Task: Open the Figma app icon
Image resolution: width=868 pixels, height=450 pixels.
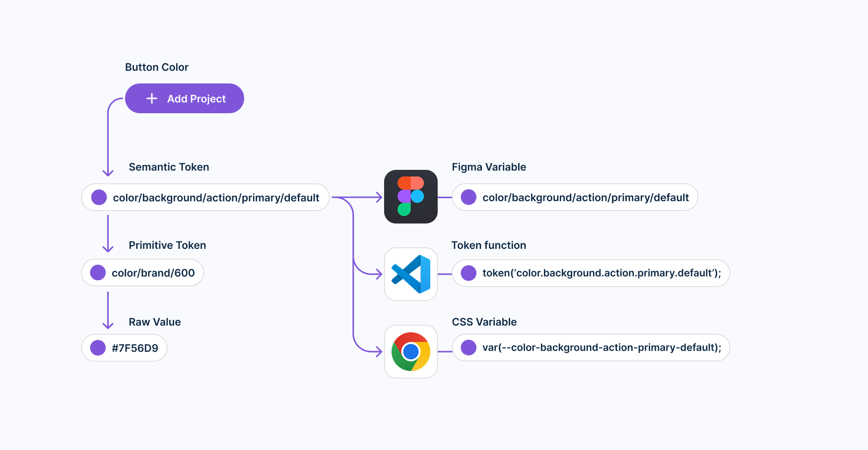Action: 411,197
